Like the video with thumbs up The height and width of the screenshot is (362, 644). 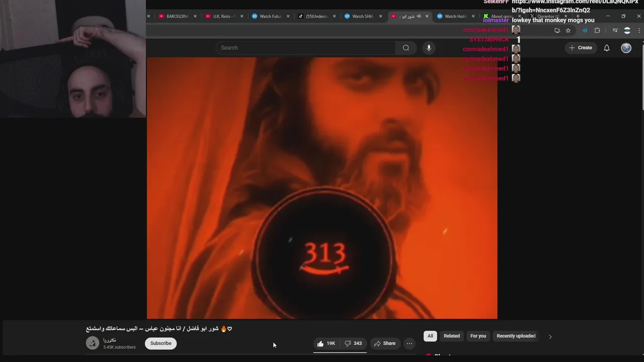coord(326,343)
